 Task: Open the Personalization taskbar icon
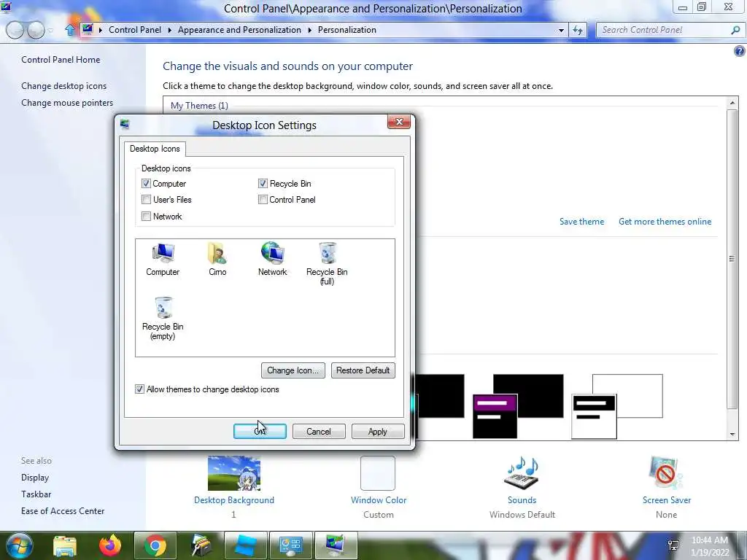336,545
